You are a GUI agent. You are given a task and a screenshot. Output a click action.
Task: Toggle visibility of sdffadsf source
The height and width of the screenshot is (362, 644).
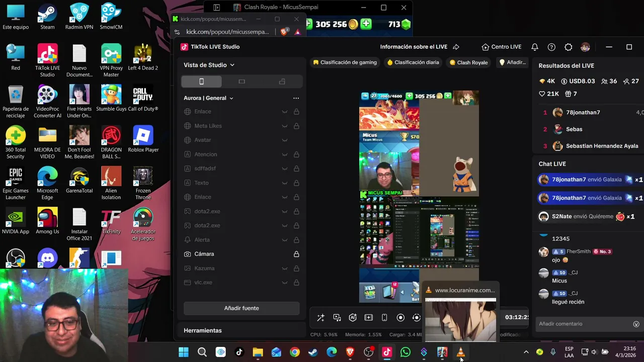pyautogui.click(x=284, y=168)
